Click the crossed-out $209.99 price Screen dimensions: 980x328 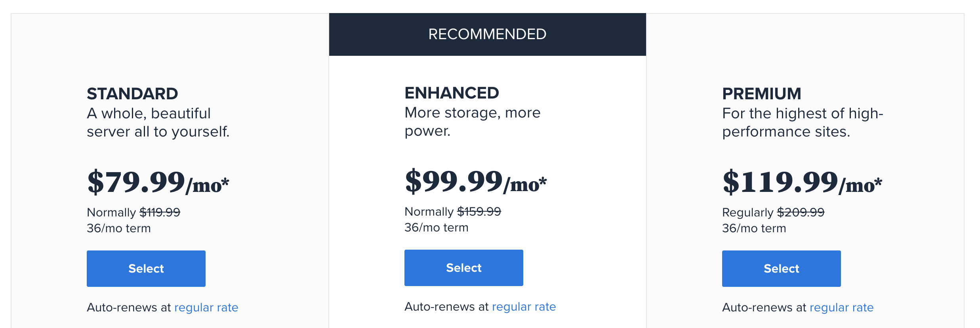click(x=801, y=212)
